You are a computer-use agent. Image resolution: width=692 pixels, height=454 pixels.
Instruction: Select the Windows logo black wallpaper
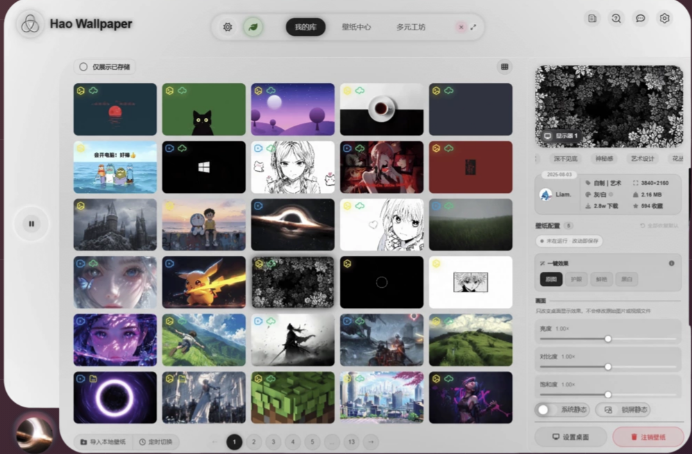click(x=203, y=167)
